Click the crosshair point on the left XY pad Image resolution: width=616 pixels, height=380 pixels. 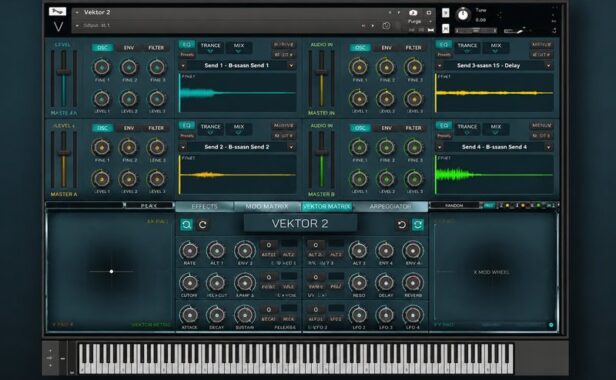click(x=112, y=272)
